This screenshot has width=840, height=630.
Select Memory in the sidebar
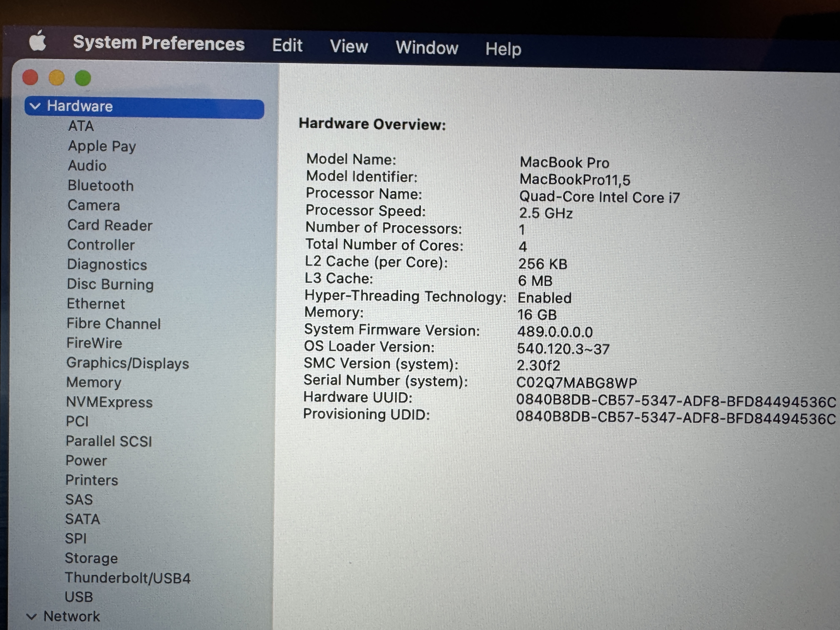(x=94, y=382)
